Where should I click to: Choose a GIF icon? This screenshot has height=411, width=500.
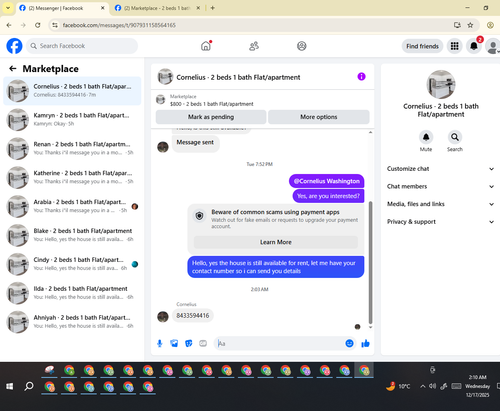coord(203,343)
